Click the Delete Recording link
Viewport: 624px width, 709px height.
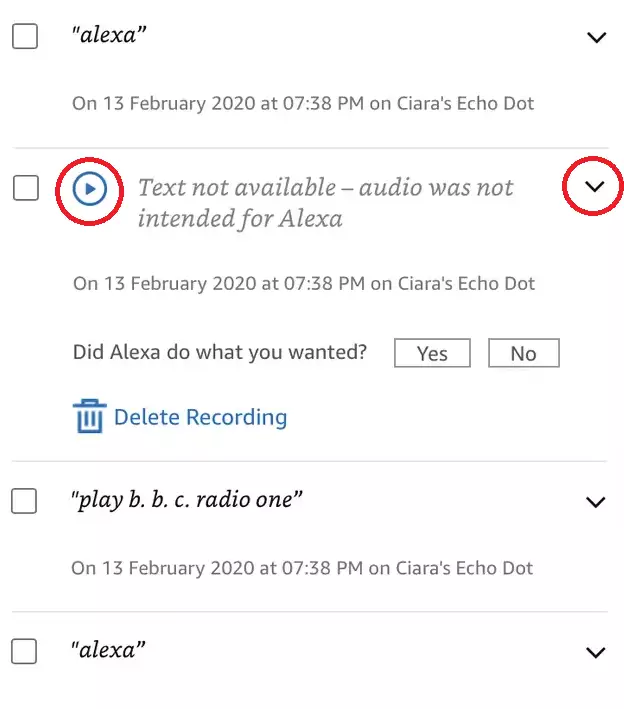[x=200, y=417]
